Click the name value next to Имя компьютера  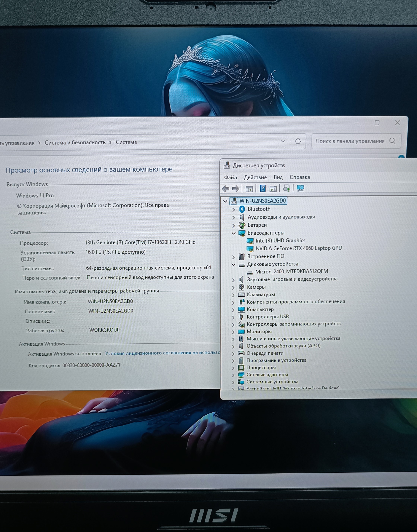click(x=110, y=301)
